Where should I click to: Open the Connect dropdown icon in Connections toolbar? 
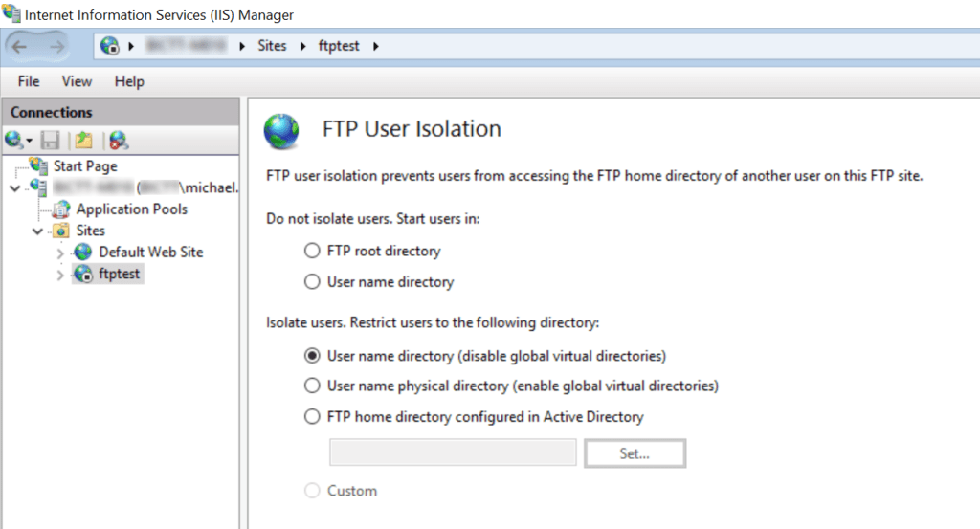[x=17, y=141]
